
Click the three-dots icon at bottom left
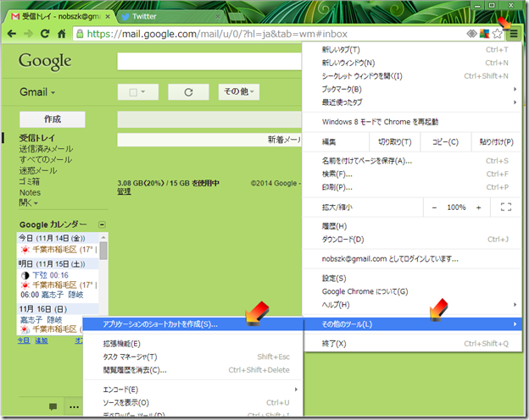(x=75, y=406)
